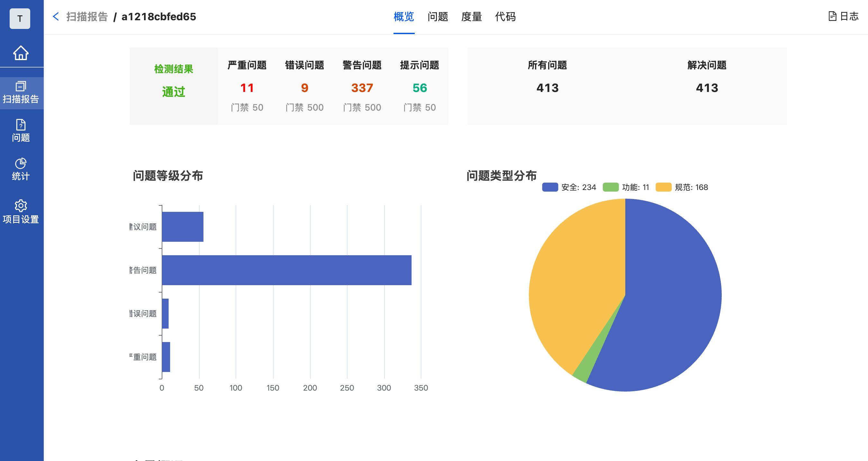Click the T project avatar
Viewport: 868px width, 461px height.
point(20,19)
